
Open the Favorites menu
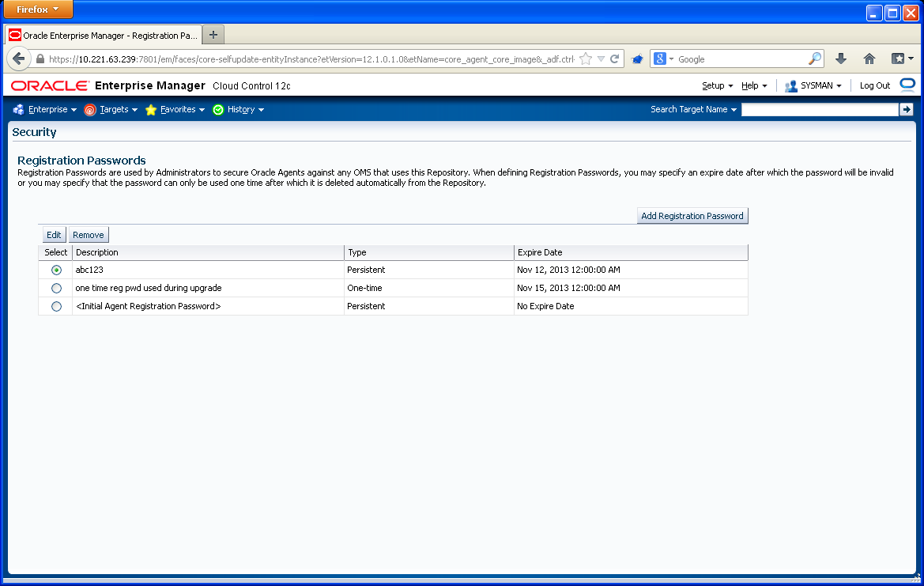click(x=183, y=110)
